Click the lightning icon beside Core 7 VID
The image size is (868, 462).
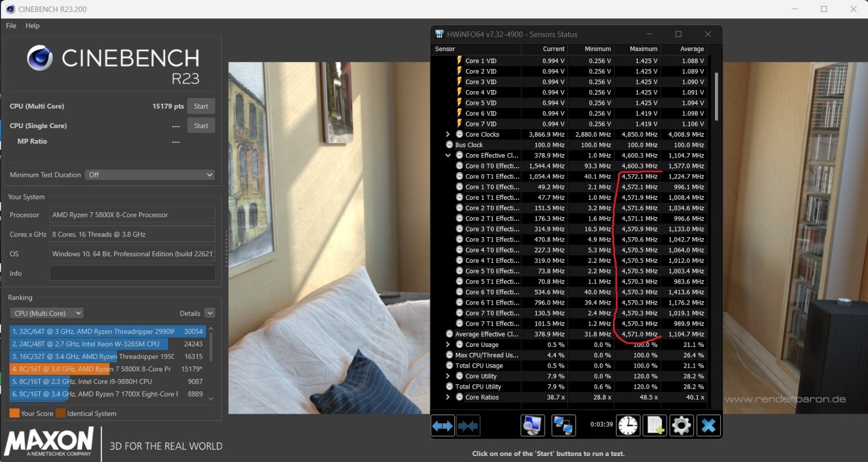pos(459,124)
